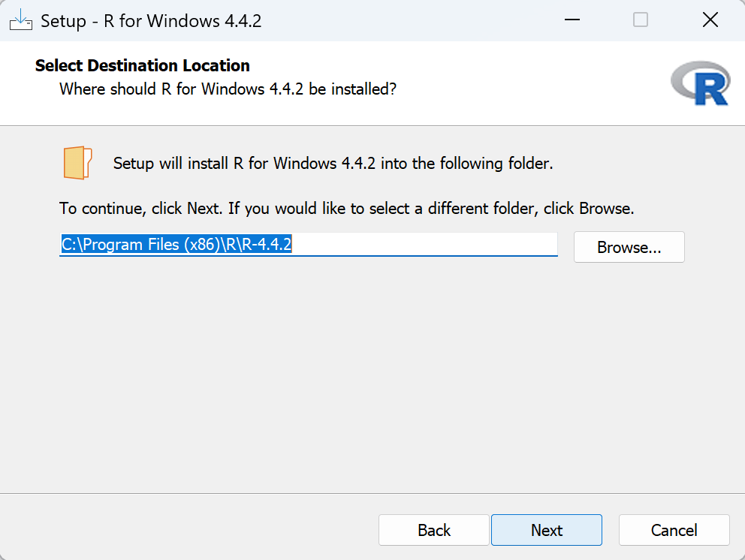
Task: Click the yellow folder icon
Action: point(77,163)
